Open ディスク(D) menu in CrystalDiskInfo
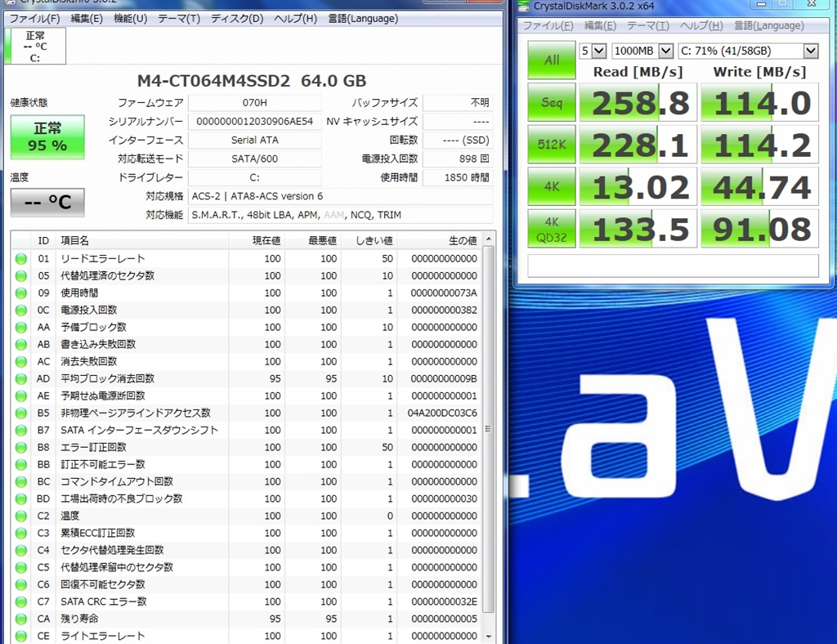Screen dimensions: 837x644 (x=236, y=19)
